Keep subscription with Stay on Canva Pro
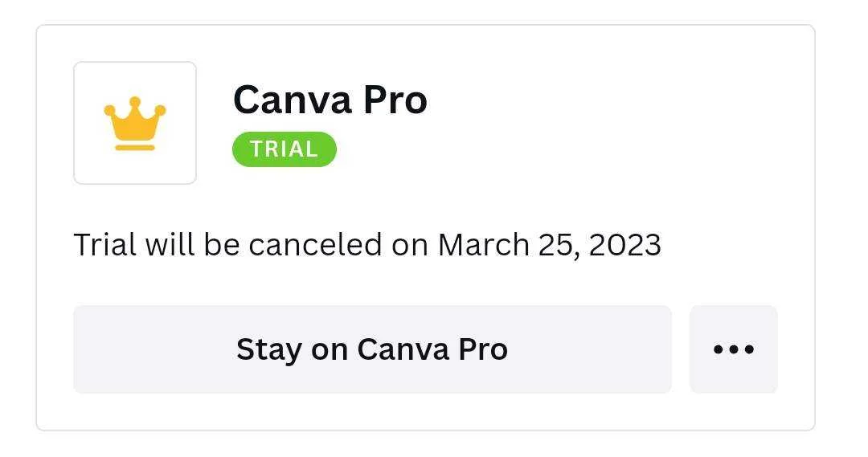The width and height of the screenshot is (868, 457). pyautogui.click(x=373, y=349)
